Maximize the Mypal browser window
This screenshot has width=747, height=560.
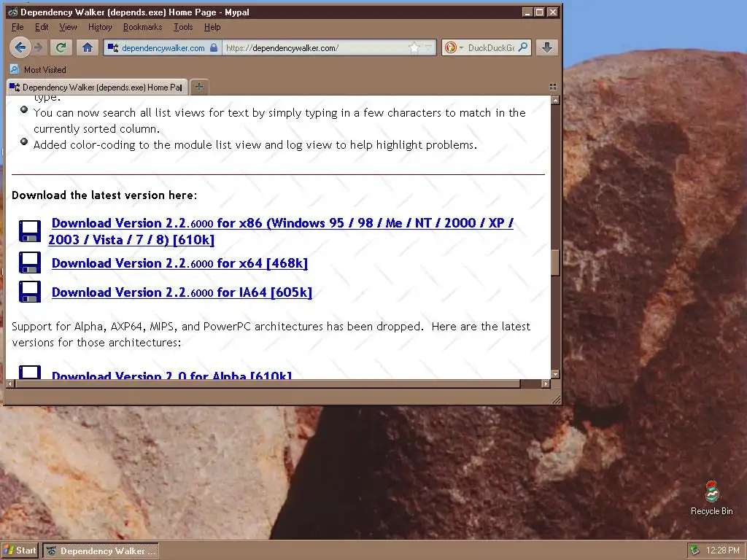click(x=539, y=12)
